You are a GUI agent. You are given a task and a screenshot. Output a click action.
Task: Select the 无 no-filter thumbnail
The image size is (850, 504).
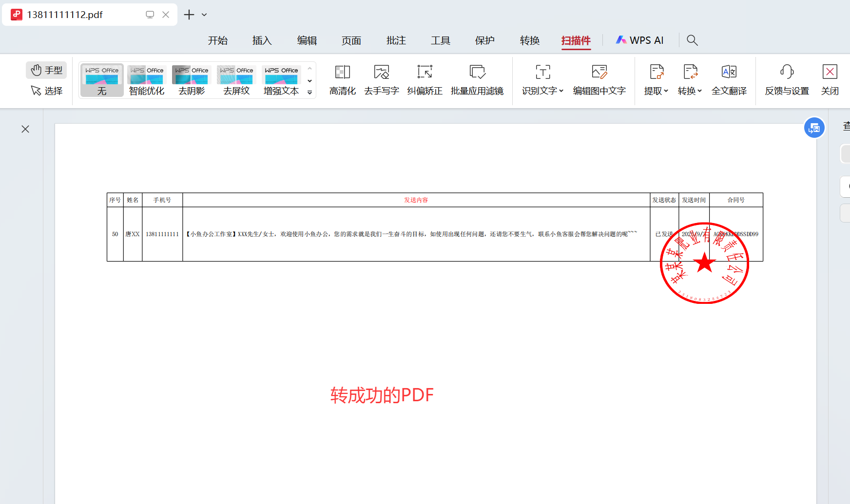(102, 80)
